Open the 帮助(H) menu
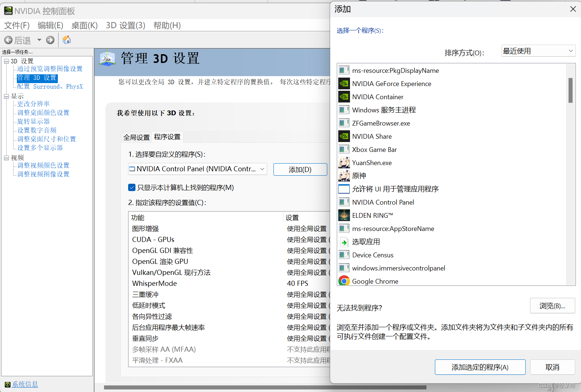581x392 pixels. (x=167, y=25)
